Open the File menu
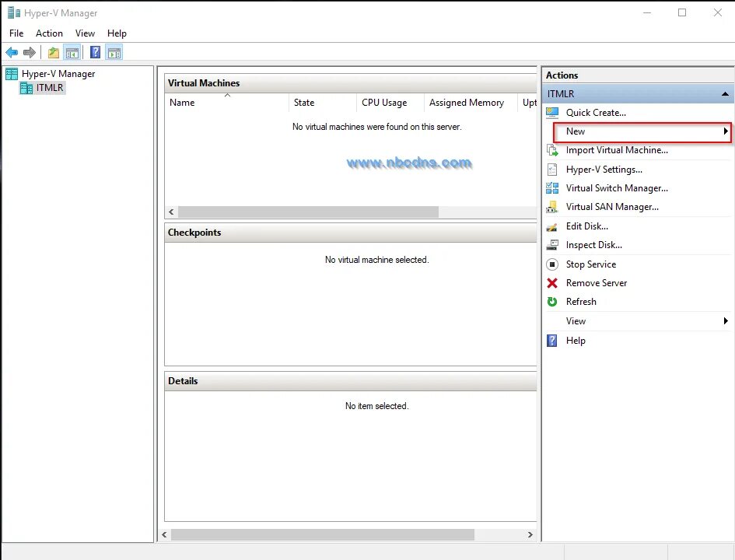The width and height of the screenshot is (735, 560). [16, 33]
